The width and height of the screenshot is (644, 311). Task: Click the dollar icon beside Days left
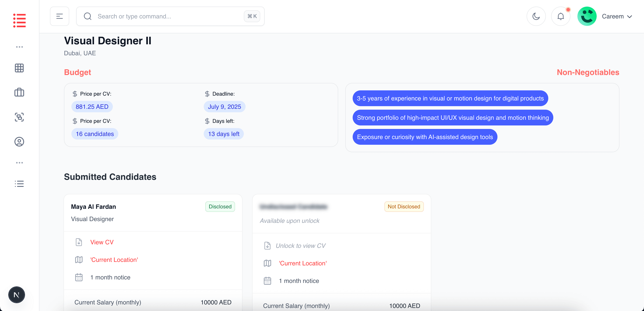[207, 121]
